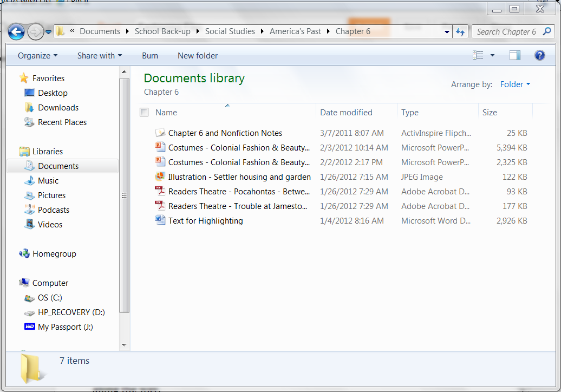Click the search magnifier icon

coord(547,31)
